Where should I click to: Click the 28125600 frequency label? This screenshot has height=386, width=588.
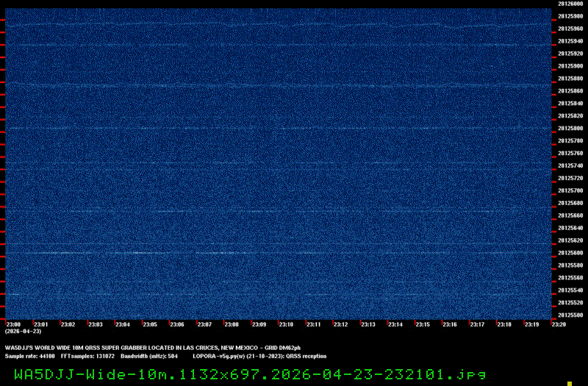[x=570, y=253]
